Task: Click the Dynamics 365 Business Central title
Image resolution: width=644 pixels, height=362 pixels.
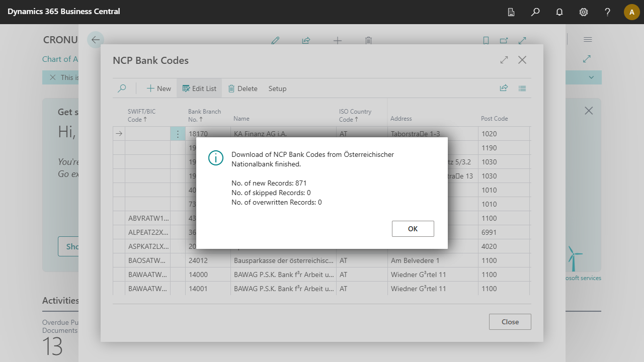Action: pos(64,11)
